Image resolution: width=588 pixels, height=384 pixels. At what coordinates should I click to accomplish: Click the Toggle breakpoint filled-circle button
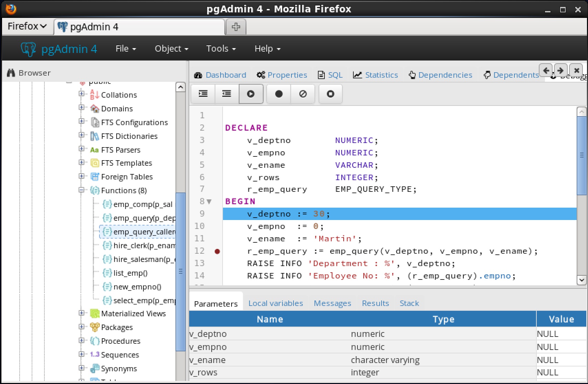(x=279, y=94)
